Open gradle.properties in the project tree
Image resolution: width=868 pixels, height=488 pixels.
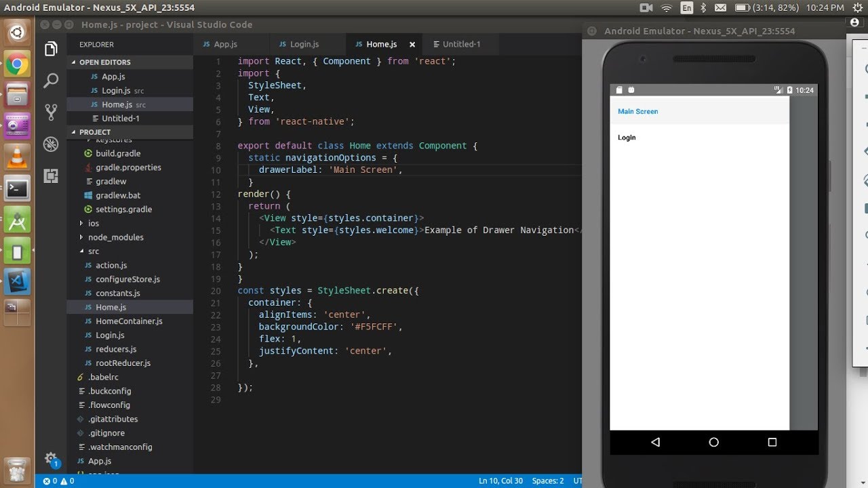pos(130,167)
